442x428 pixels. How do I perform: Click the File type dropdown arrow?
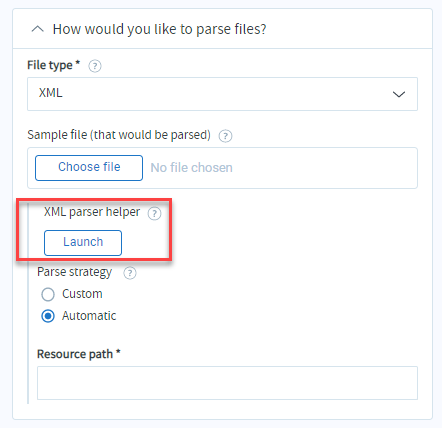click(399, 94)
